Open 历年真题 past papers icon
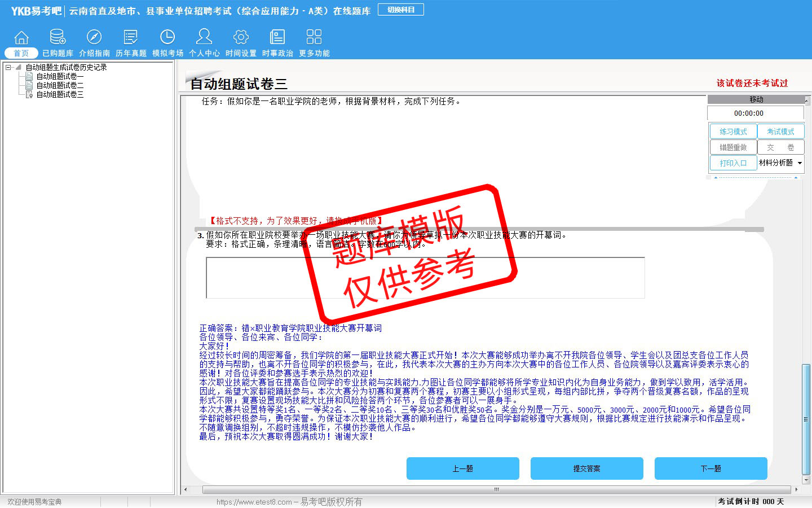The height and width of the screenshot is (508, 812). 131,38
